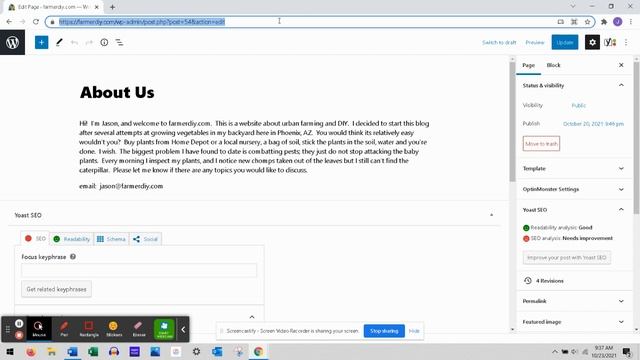Viewport: 640px width, 360px height.
Task: Open the block list view icon
Action: pos(119,42)
